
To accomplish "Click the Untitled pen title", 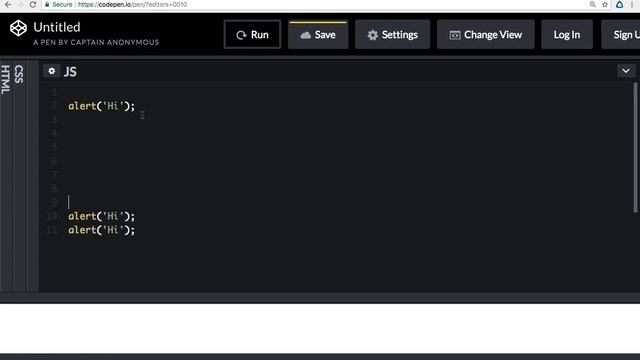I will [x=57, y=27].
